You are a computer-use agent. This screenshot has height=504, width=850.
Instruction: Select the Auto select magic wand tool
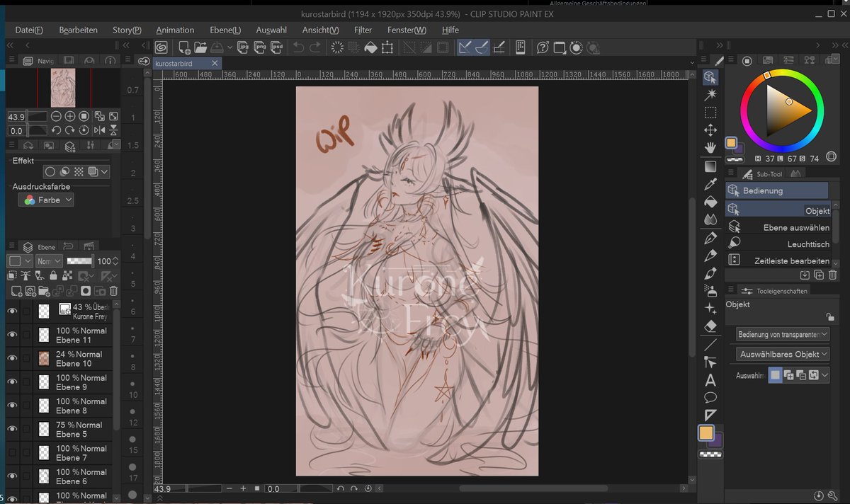[710, 94]
